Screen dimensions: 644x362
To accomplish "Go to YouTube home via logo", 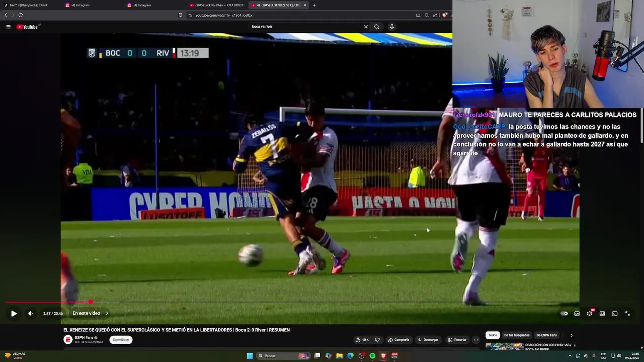I will coord(27,27).
